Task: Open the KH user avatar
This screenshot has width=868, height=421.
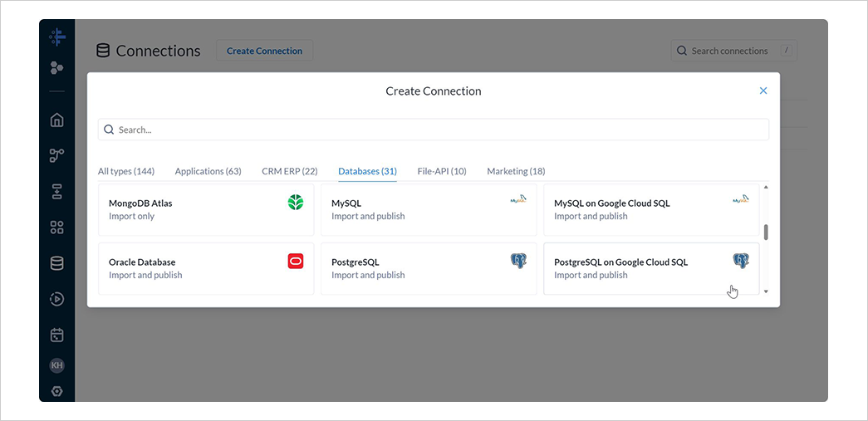Action: click(57, 365)
